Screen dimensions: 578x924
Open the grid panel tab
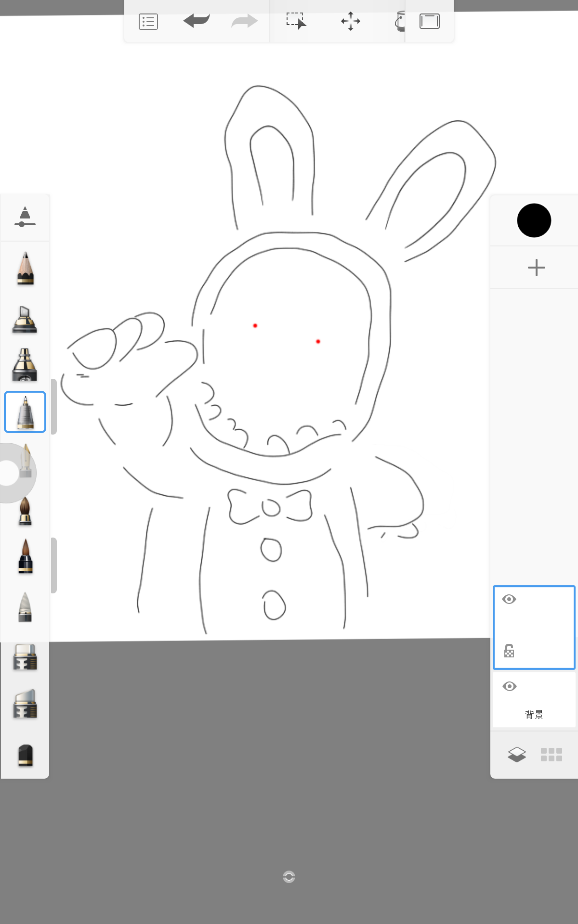click(552, 755)
